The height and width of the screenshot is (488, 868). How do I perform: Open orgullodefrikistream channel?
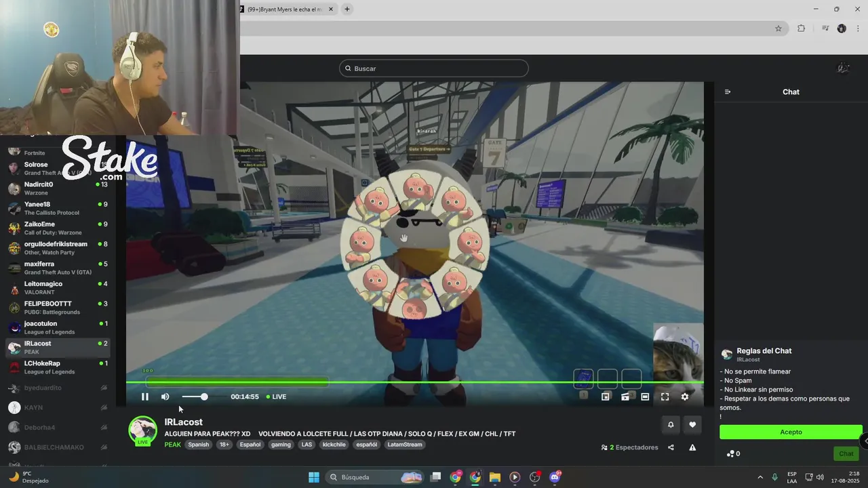pyautogui.click(x=58, y=248)
